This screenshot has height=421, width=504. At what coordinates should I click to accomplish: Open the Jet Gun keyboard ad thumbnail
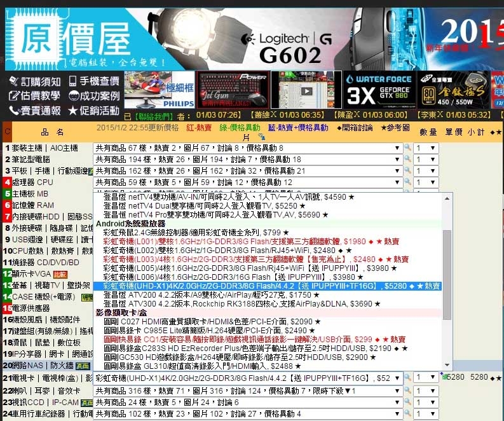[233, 90]
